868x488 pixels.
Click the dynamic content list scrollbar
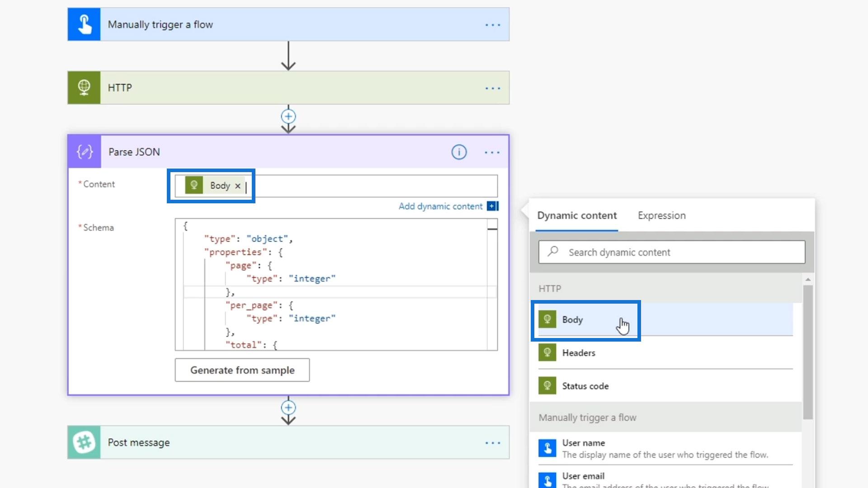(808, 352)
